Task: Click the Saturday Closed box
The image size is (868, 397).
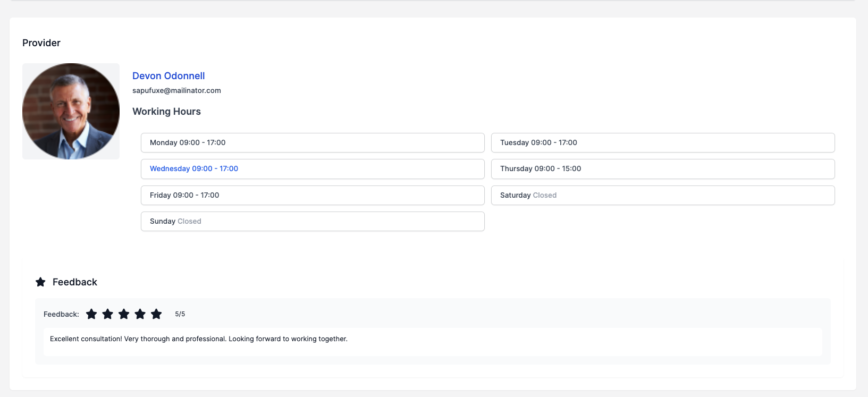Action: (663, 195)
